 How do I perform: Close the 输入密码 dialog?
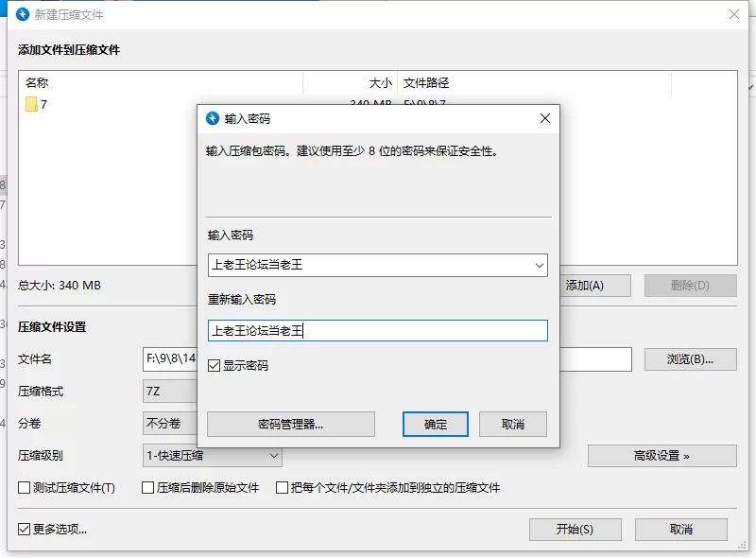point(545,118)
